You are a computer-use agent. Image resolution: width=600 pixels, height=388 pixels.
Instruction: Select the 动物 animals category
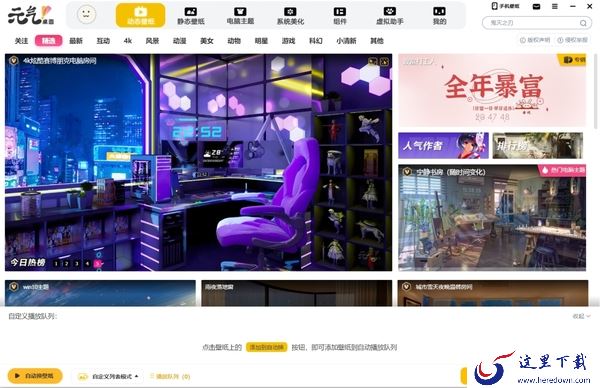234,41
